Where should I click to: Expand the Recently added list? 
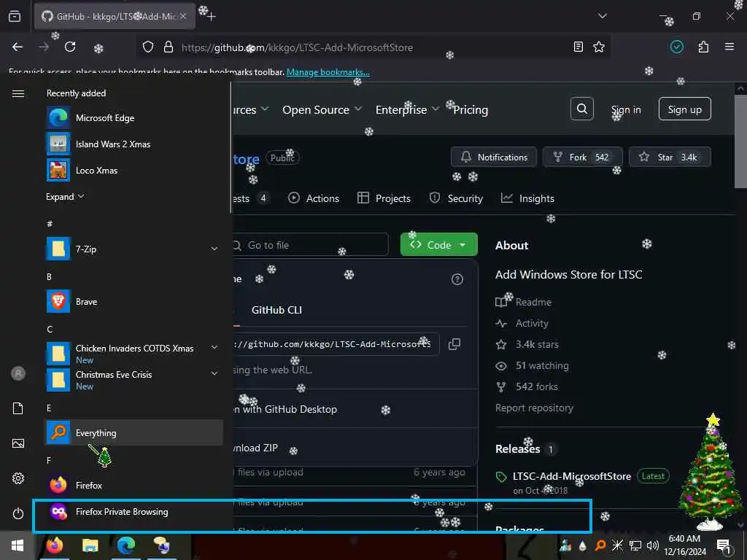point(65,197)
